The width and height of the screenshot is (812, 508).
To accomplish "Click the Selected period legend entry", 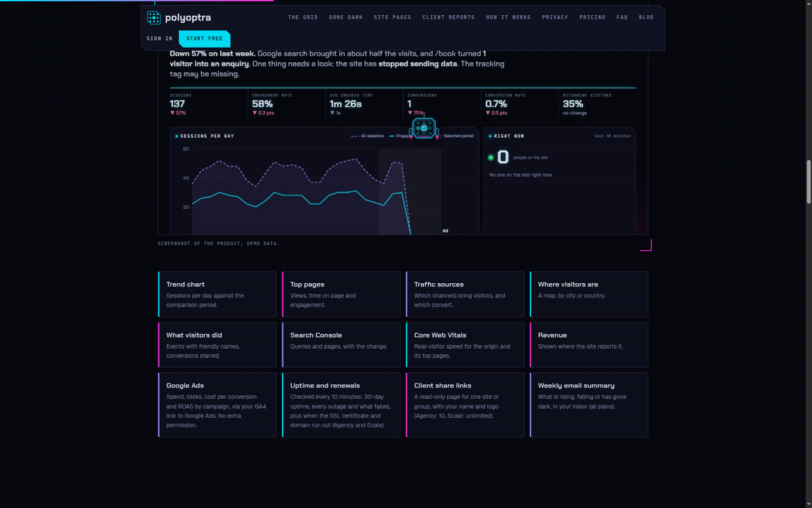I will (455, 136).
